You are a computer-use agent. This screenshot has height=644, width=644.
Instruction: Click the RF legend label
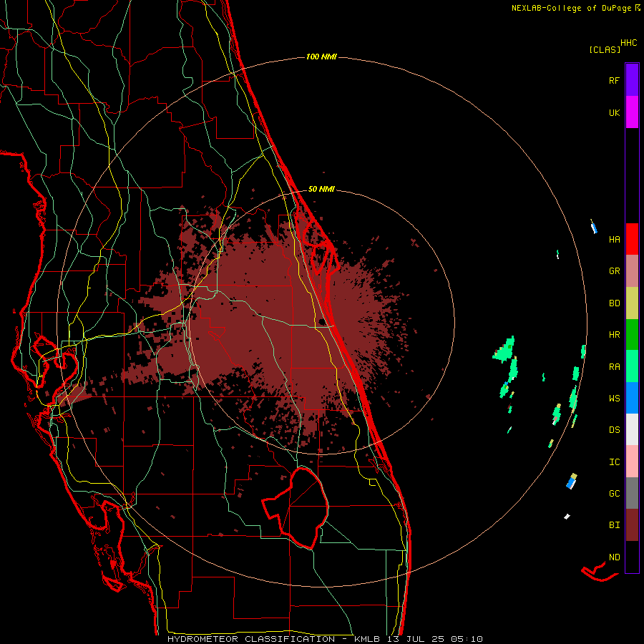pyautogui.click(x=614, y=80)
